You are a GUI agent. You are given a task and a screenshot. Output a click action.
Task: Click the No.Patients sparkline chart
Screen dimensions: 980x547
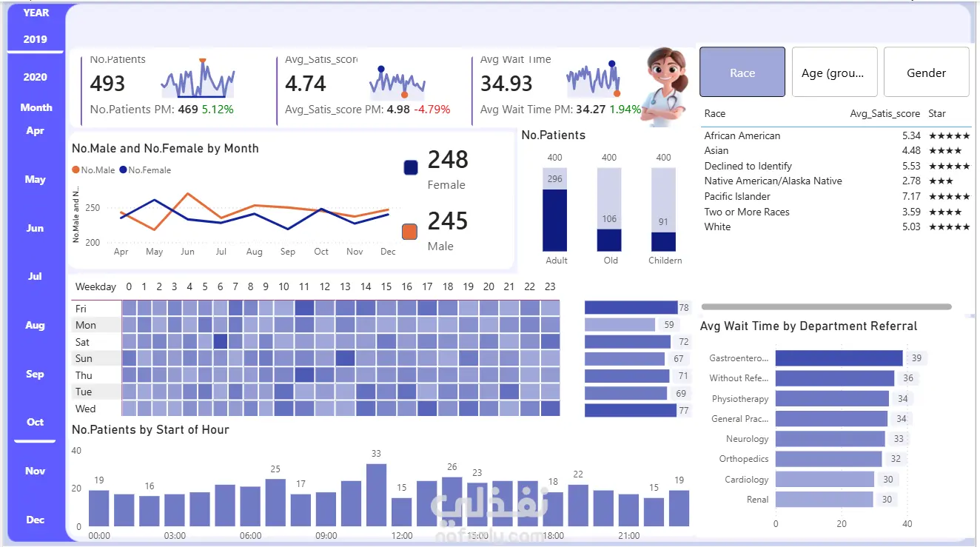coord(198,78)
